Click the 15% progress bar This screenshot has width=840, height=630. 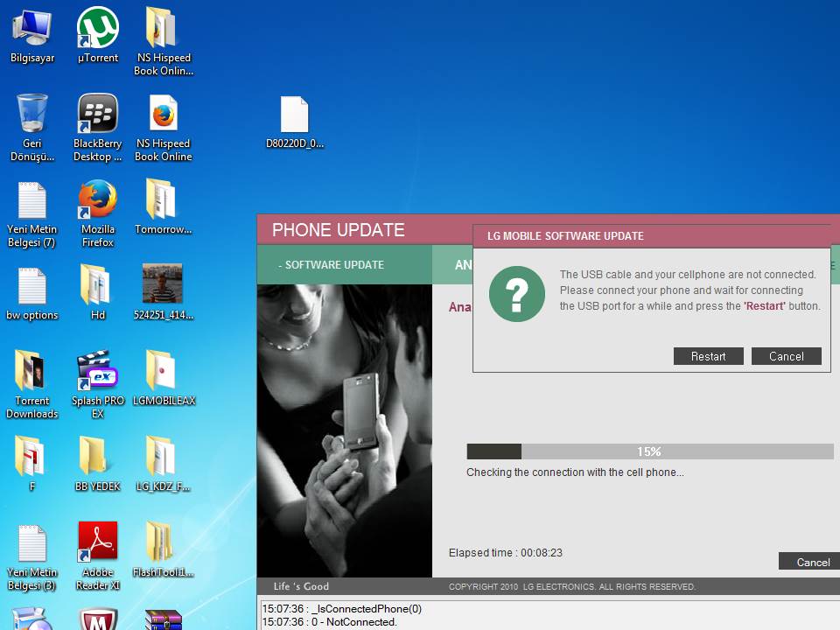click(x=650, y=451)
